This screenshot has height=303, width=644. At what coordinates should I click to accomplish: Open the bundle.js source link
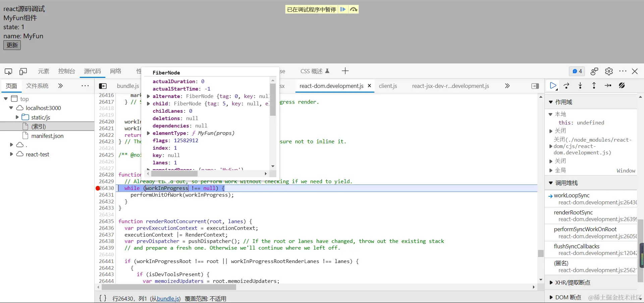168,298
